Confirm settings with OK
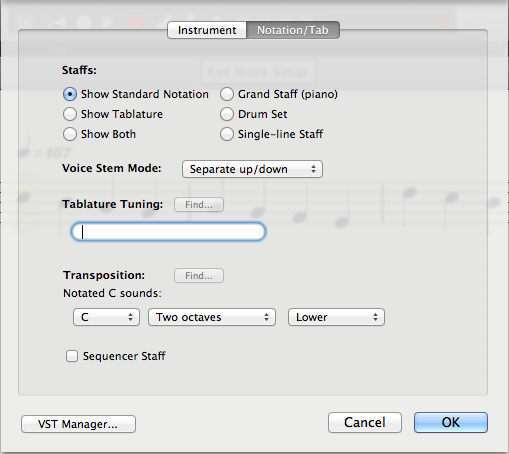This screenshot has height=454, width=509. [451, 423]
